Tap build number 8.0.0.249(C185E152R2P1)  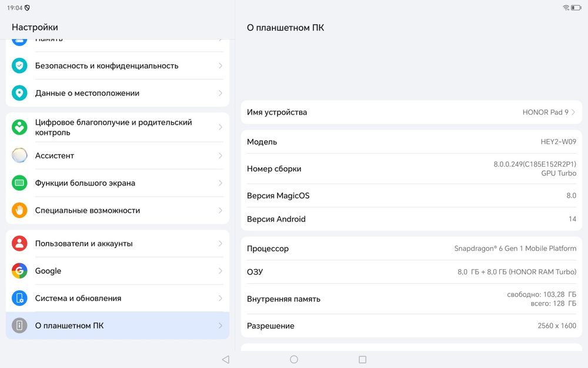tap(534, 164)
